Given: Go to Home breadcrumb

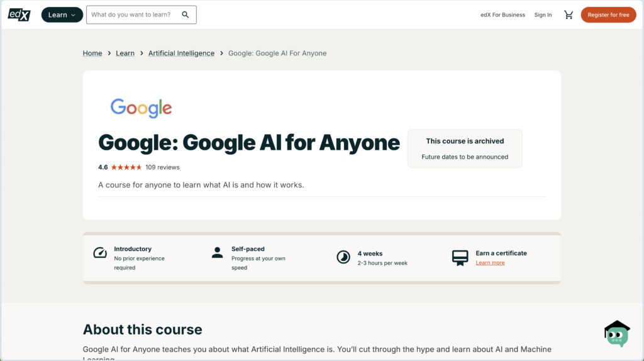Looking at the screenshot, I should 92,53.
